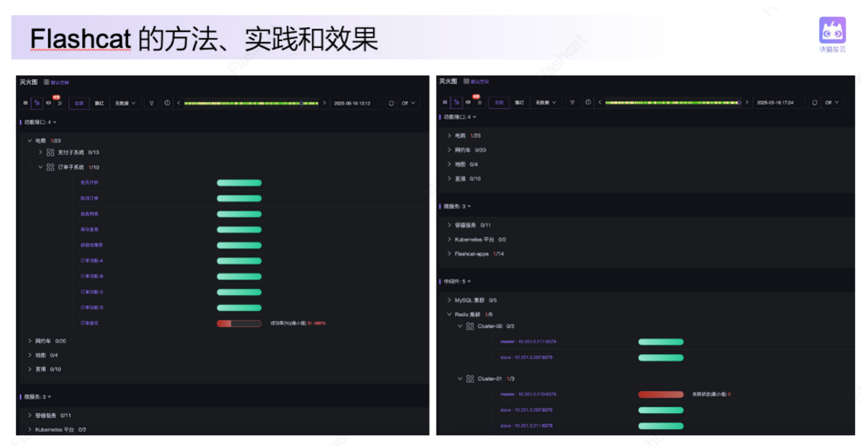868x446 pixels.
Task: Collapse the Cluster-00 0/2 node
Action: click(460, 326)
